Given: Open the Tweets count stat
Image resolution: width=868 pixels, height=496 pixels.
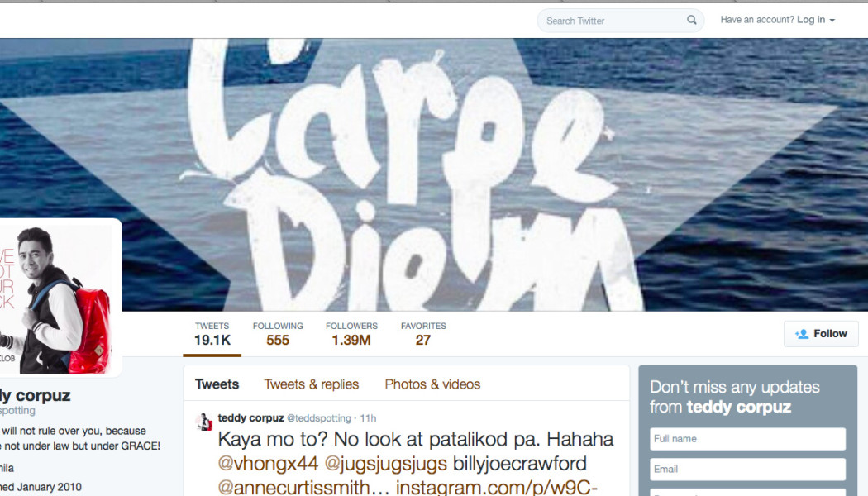Looking at the screenshot, I should point(212,334).
